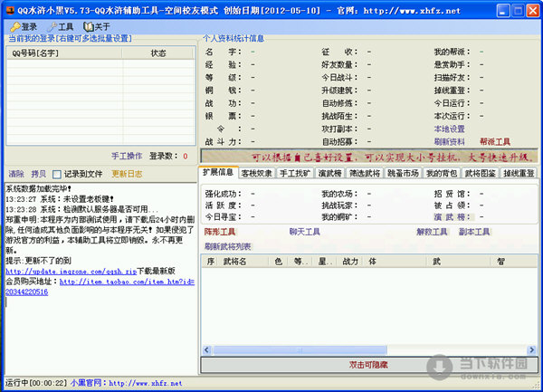543x392 pixels.
Task: Click the app icon in title bar
Action: [10, 10]
